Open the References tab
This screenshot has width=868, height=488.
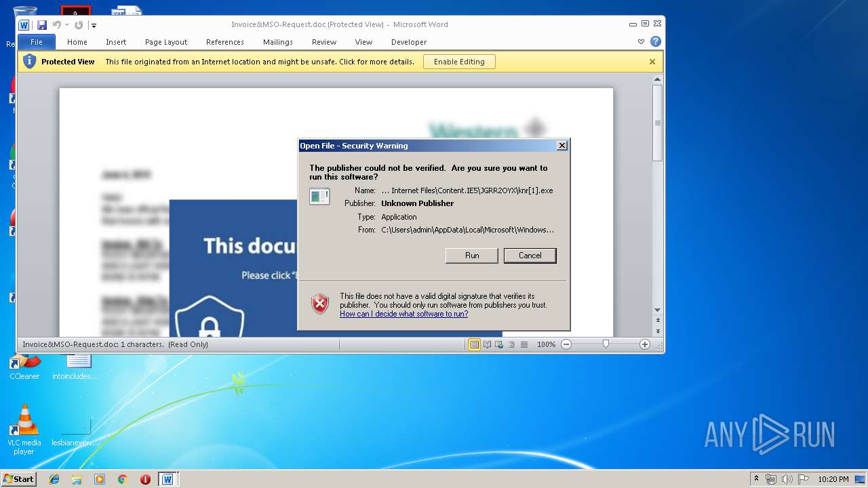225,42
